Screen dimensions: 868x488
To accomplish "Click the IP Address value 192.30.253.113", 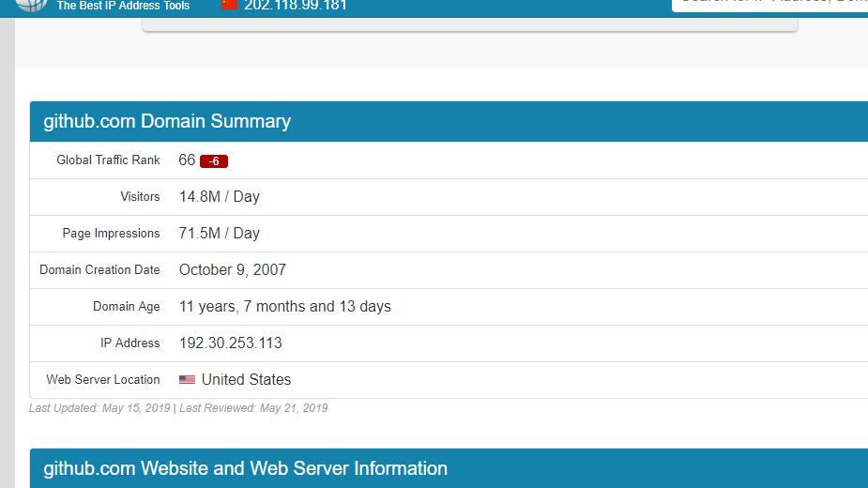I will pos(230,343).
